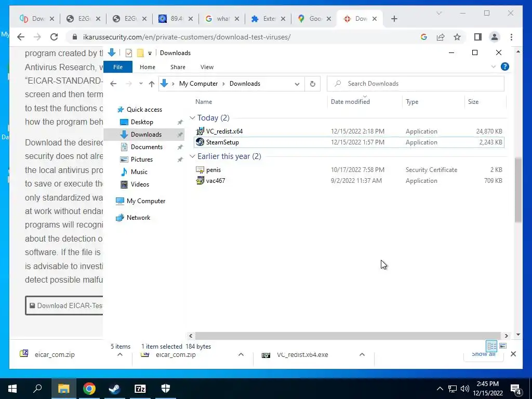Screen dimensions: 532x399
Task: Close the Chrome downloads bar
Action: tap(513, 354)
